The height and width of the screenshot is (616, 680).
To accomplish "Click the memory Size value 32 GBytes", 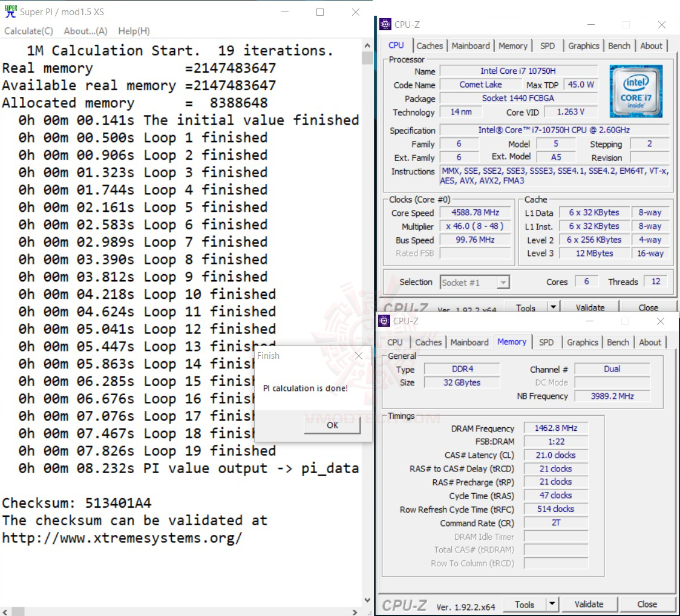I will (x=462, y=382).
